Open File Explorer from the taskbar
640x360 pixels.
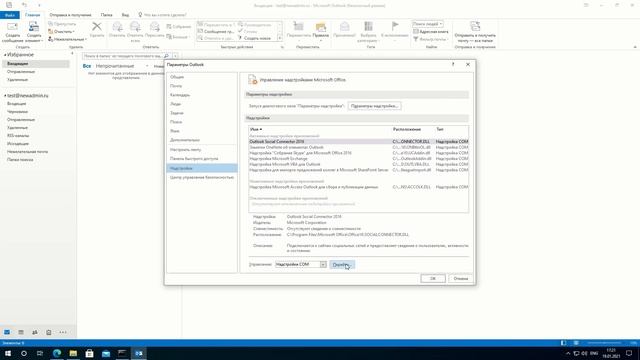[73, 353]
